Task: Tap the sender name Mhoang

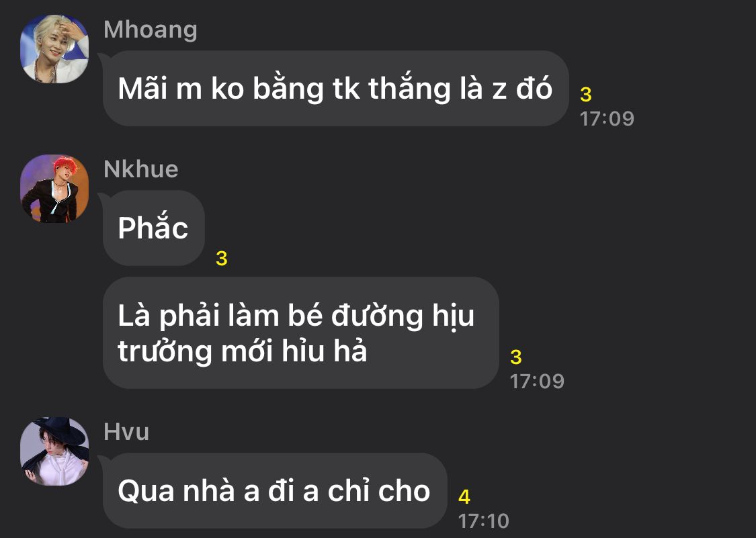Action: (151, 30)
